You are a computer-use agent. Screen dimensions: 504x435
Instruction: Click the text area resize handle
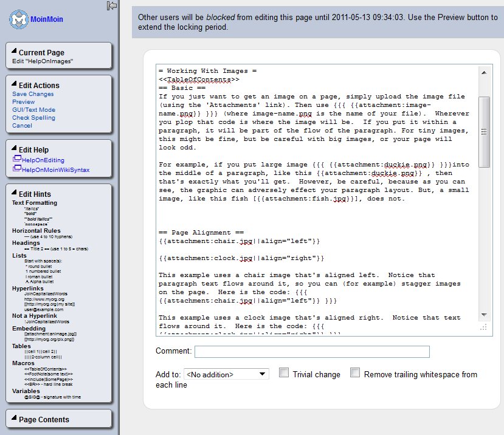point(484,327)
